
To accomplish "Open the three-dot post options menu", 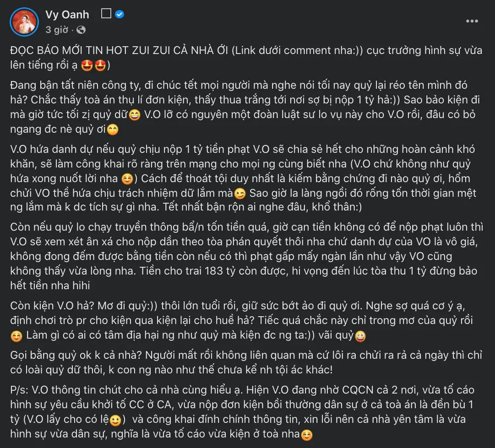I will pos(472,21).
